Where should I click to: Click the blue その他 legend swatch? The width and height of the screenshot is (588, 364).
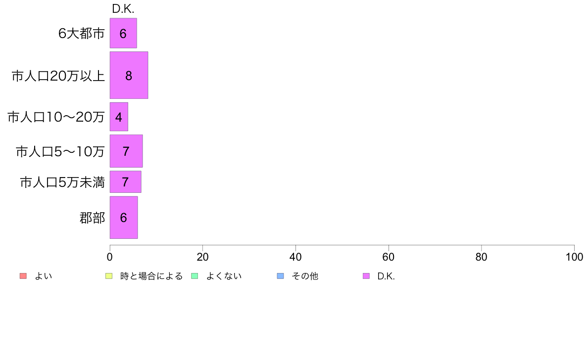coord(280,276)
